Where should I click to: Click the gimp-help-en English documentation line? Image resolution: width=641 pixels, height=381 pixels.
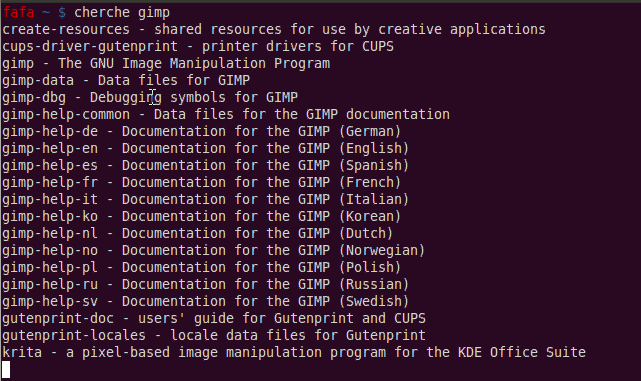(206, 148)
